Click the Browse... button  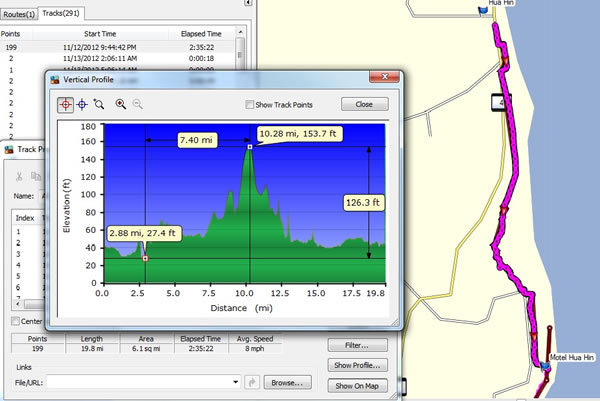[x=287, y=383]
